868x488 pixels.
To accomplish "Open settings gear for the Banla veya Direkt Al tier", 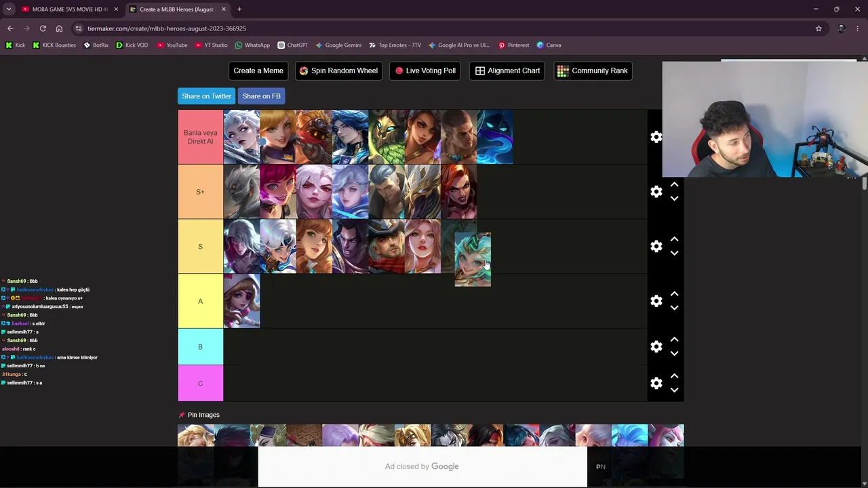I will tap(656, 137).
